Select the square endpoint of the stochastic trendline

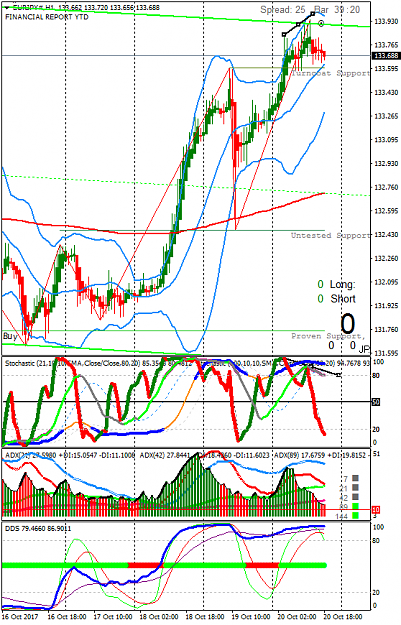pyautogui.click(x=339, y=375)
